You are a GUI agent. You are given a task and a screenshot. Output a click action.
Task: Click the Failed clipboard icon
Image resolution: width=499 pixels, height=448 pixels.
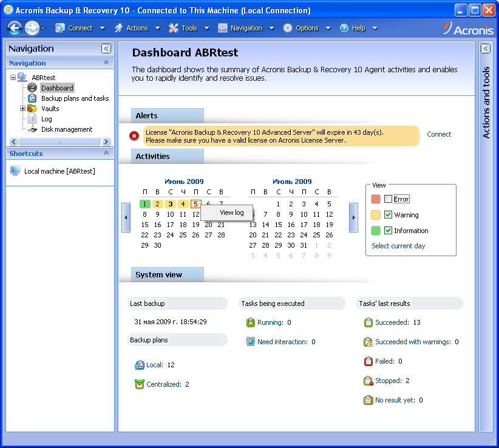pos(368,361)
